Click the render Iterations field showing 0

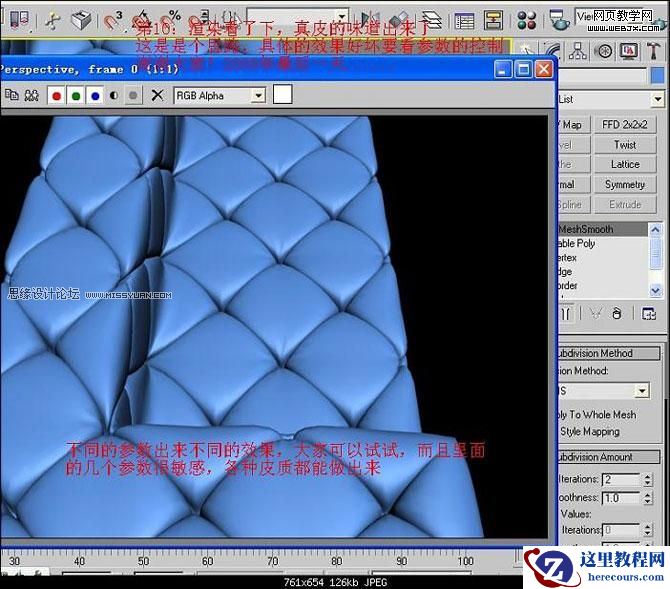(x=620, y=530)
